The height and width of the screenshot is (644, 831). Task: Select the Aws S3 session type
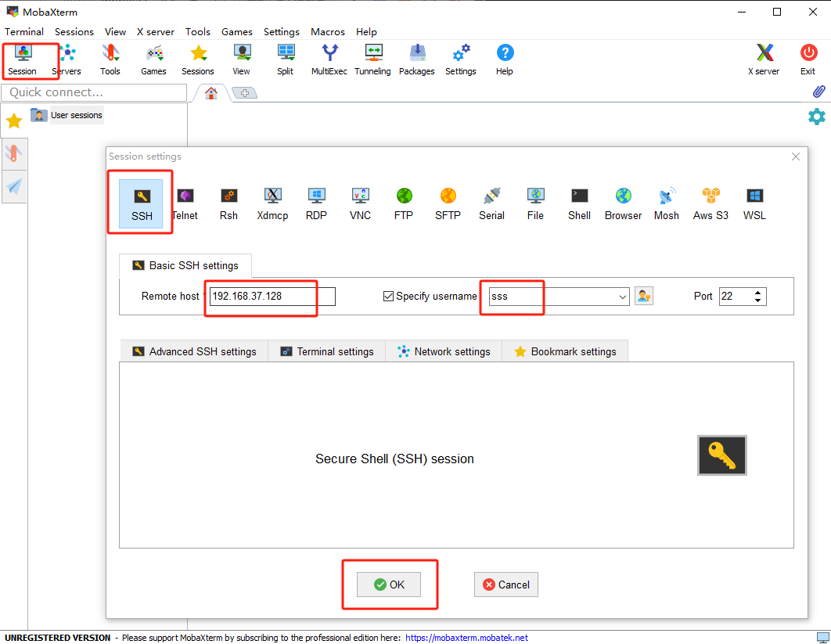click(x=710, y=203)
